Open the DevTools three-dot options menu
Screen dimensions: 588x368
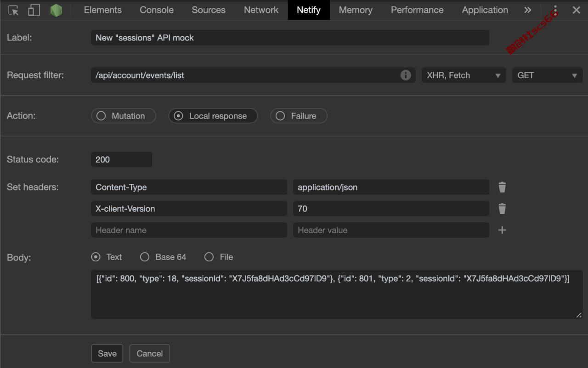[x=556, y=10]
